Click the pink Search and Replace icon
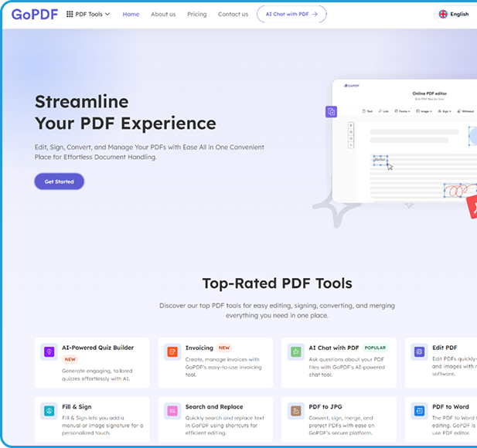This screenshot has width=477, height=448. point(172,411)
